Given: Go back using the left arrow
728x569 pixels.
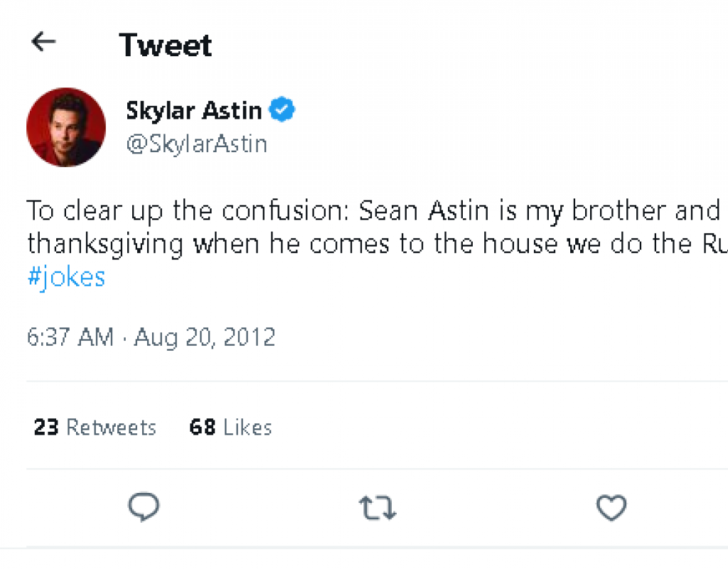Looking at the screenshot, I should click(43, 43).
